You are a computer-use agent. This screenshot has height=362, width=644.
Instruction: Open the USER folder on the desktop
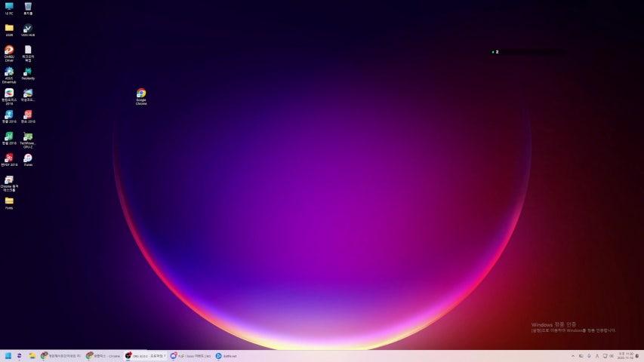point(9,29)
